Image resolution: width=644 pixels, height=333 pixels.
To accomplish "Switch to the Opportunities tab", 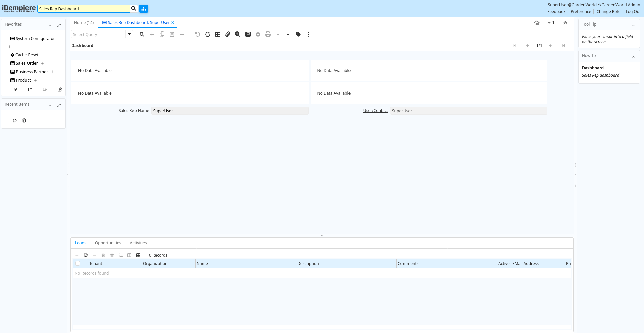I will (x=108, y=243).
